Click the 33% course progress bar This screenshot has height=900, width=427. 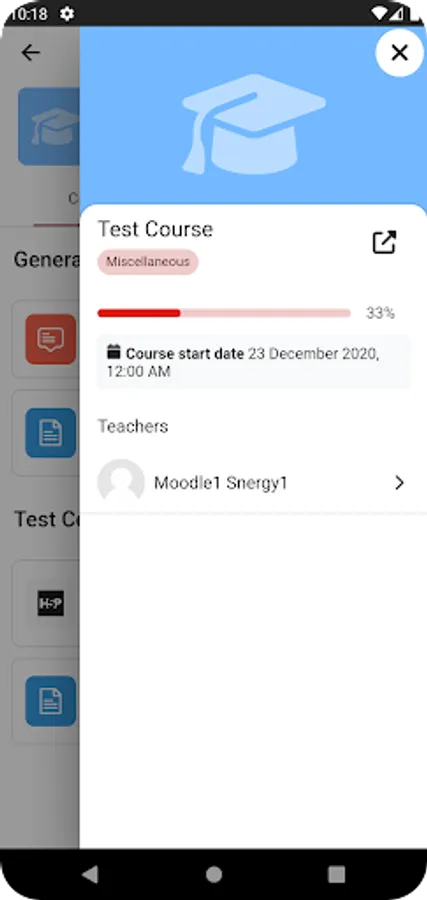tap(224, 313)
